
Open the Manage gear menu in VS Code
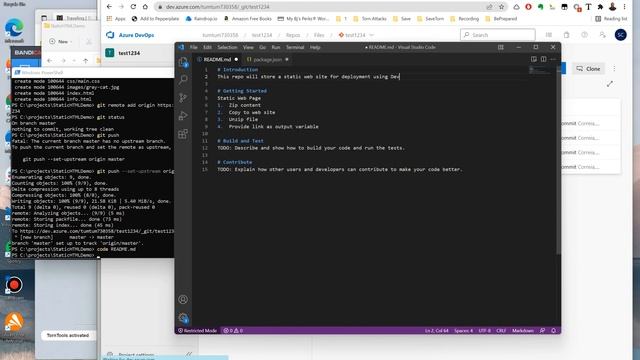click(183, 318)
